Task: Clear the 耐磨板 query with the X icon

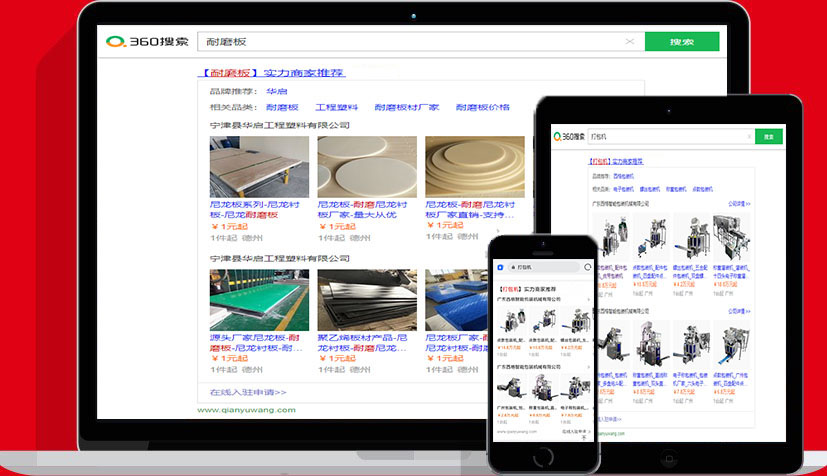Action: pos(630,41)
